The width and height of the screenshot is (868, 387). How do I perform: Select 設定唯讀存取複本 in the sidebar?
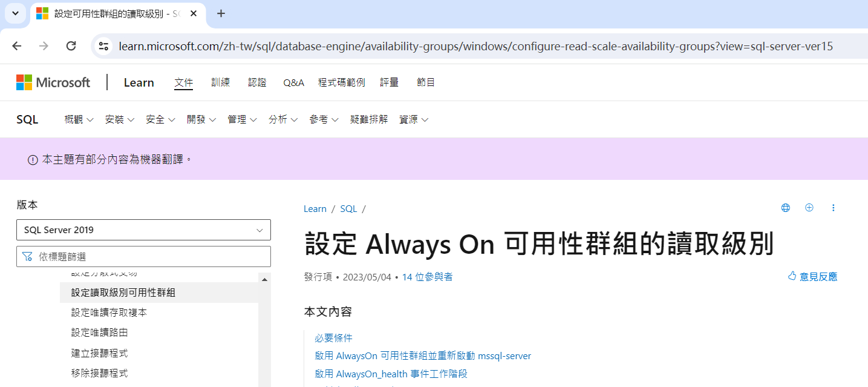[109, 313]
